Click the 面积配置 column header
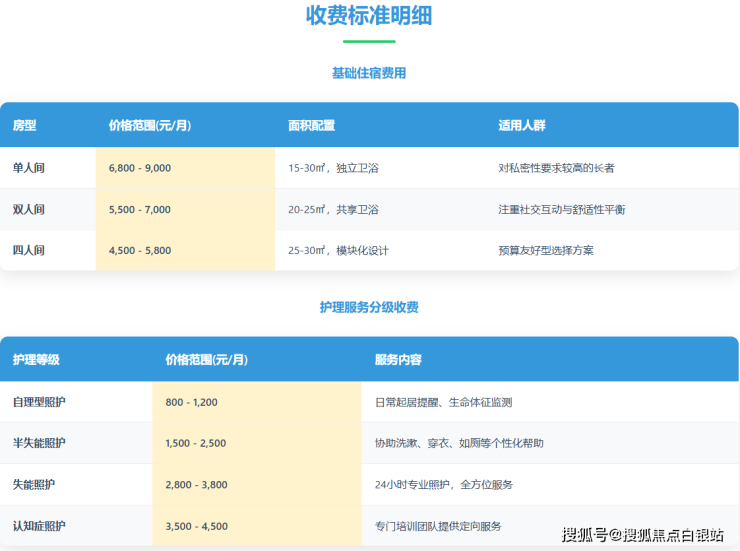 click(x=311, y=126)
